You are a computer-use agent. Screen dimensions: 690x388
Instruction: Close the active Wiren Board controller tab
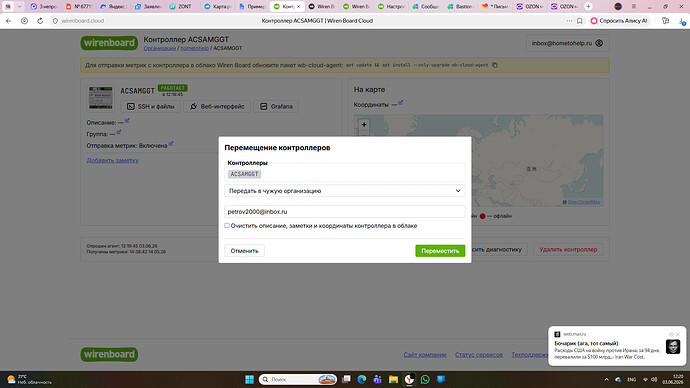tap(298, 7)
